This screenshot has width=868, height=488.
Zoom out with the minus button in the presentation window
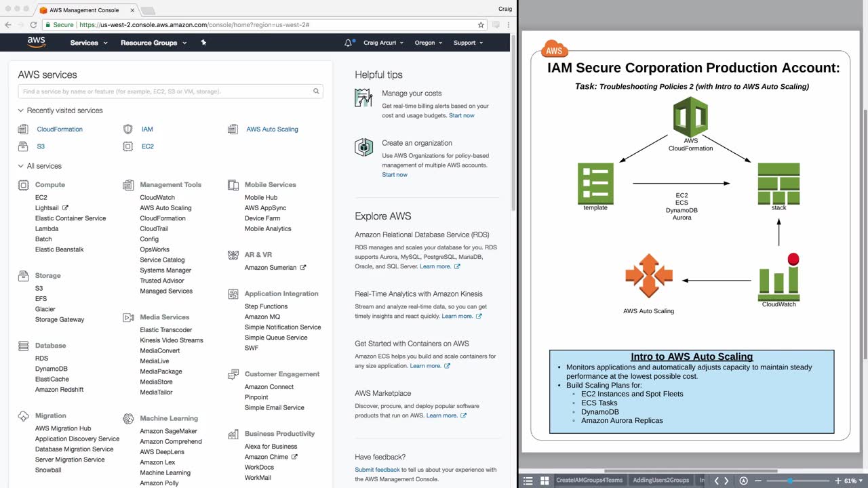tap(758, 481)
